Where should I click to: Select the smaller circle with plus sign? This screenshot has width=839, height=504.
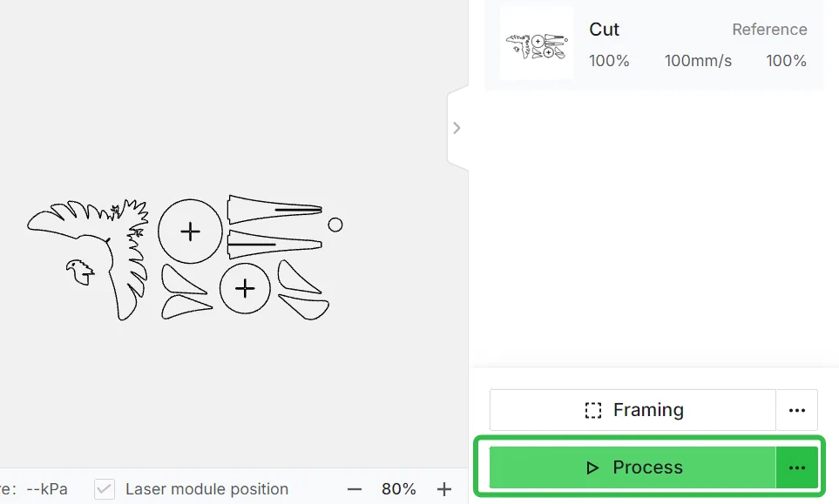[x=245, y=289]
